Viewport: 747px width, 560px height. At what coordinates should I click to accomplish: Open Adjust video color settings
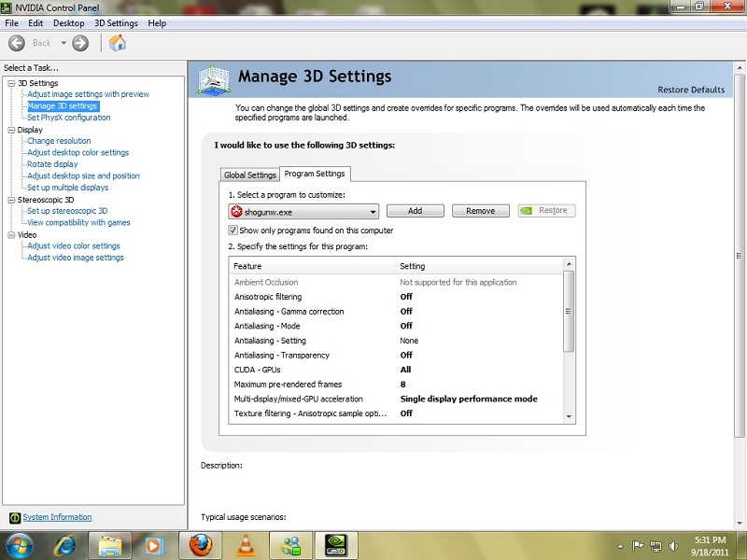click(74, 245)
